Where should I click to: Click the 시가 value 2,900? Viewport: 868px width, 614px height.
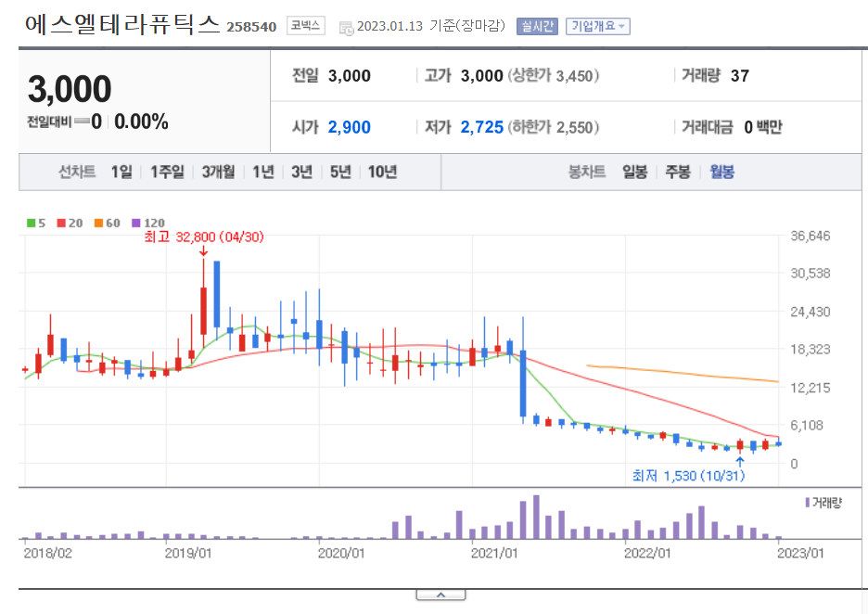[350, 127]
